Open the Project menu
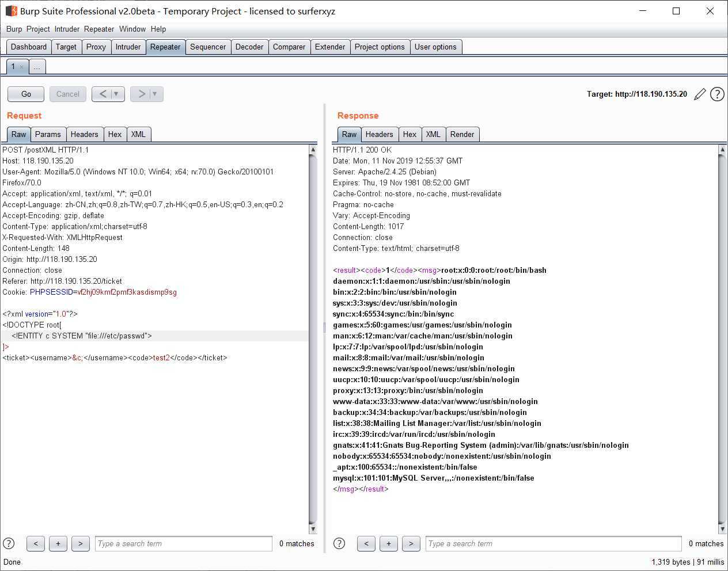The width and height of the screenshot is (728, 571). pos(38,29)
